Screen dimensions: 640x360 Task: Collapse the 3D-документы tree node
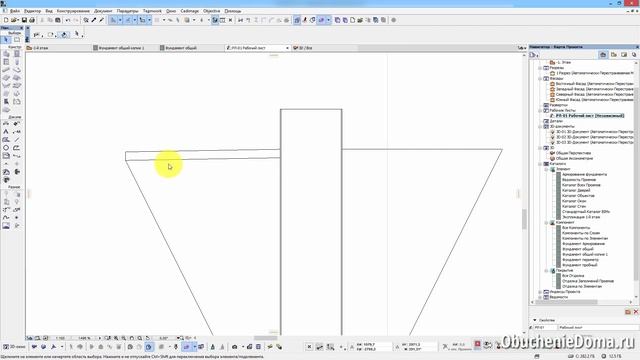[540, 127]
